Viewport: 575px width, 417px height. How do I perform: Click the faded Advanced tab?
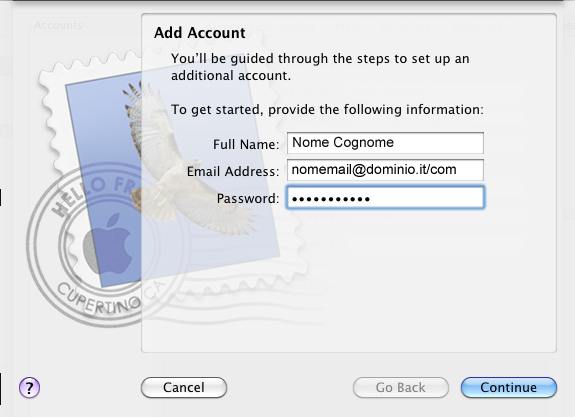pyautogui.click(x=477, y=27)
